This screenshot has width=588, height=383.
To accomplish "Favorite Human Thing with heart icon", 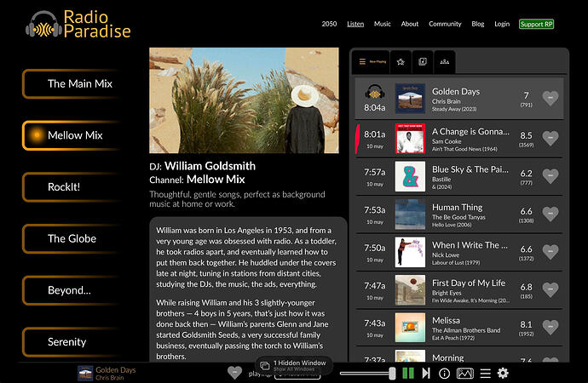I will pyautogui.click(x=551, y=214).
